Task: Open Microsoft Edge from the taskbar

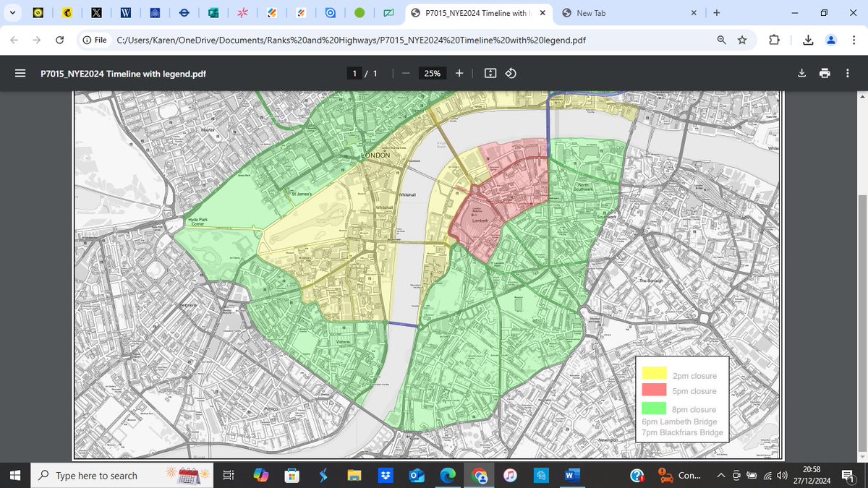Action: point(448,475)
